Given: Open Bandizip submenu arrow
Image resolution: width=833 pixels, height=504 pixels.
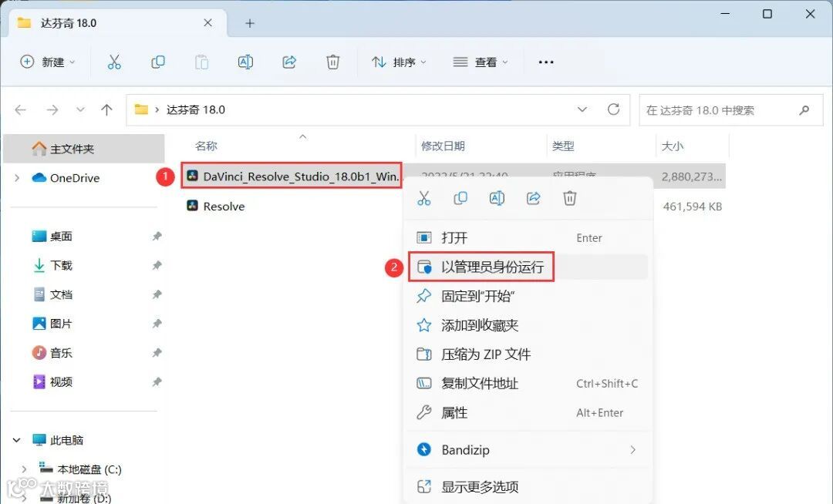Looking at the screenshot, I should click(632, 450).
